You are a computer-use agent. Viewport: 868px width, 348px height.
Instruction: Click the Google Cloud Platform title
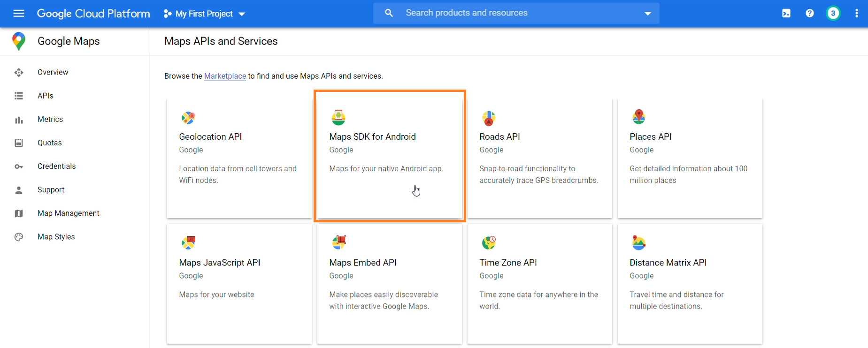[x=93, y=14]
